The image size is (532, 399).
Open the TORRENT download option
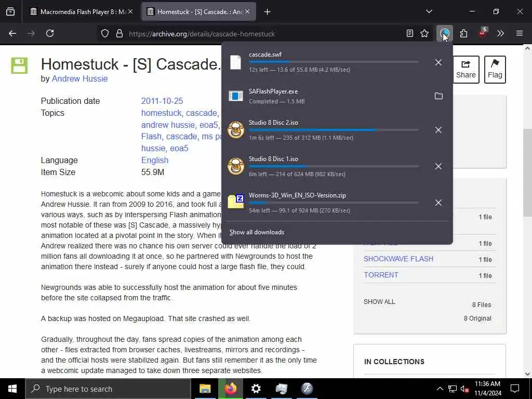381,275
